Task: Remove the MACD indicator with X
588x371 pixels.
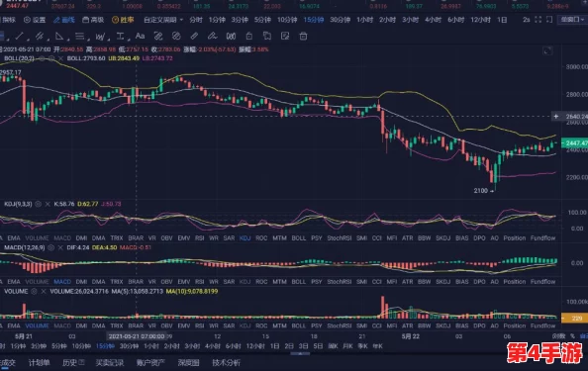Action: pos(60,247)
